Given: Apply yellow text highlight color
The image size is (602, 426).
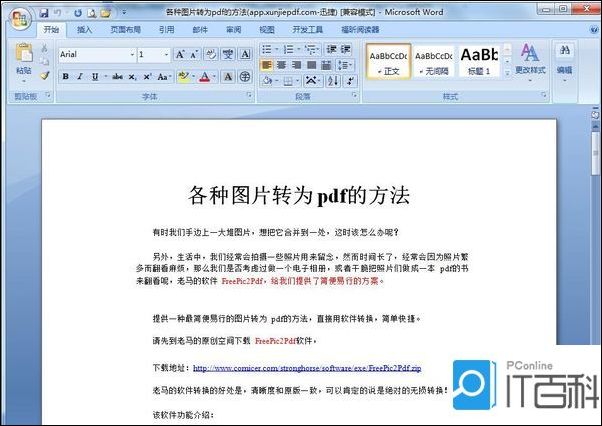Looking at the screenshot, I should point(184,77).
